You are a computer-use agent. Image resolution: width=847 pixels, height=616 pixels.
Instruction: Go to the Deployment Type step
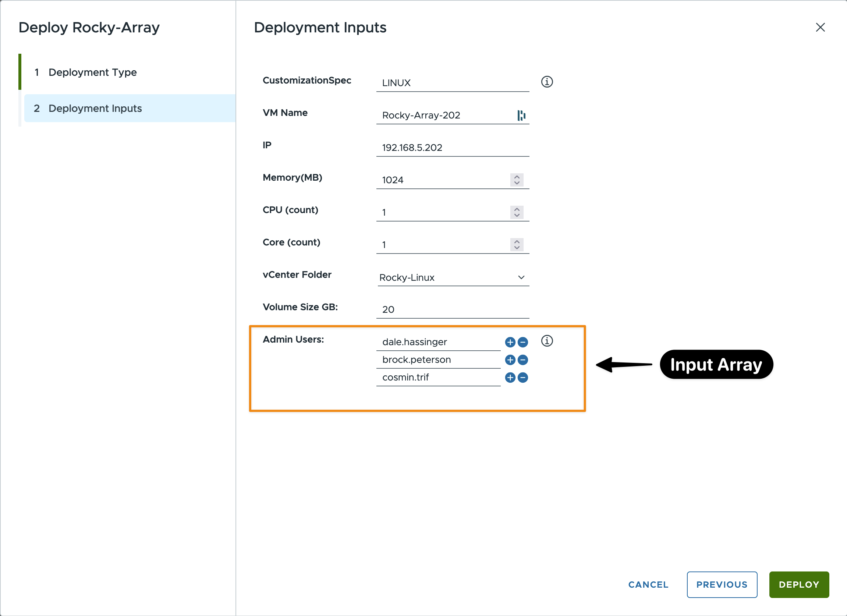(93, 72)
